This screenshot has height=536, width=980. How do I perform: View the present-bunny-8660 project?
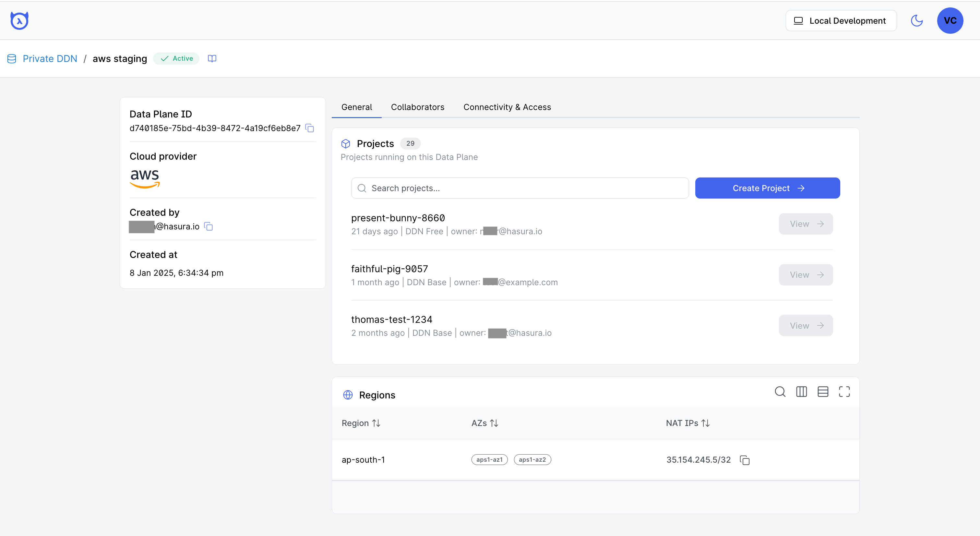click(806, 224)
